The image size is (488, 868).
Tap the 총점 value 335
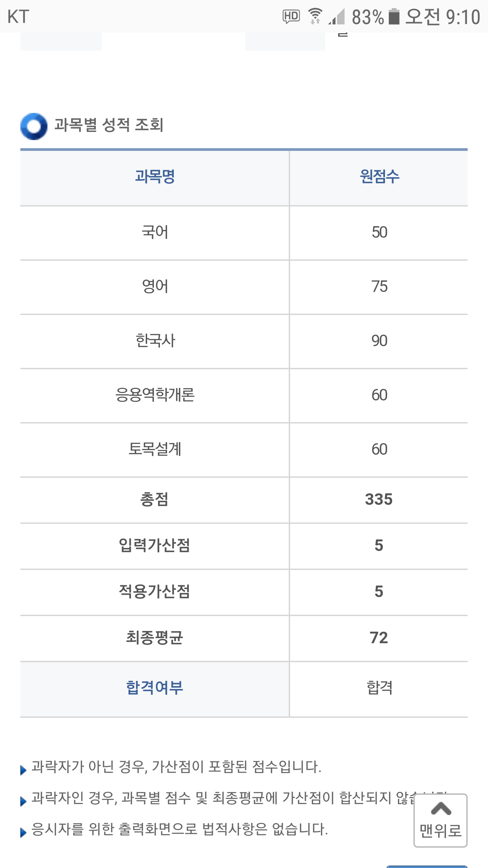pyautogui.click(x=379, y=499)
